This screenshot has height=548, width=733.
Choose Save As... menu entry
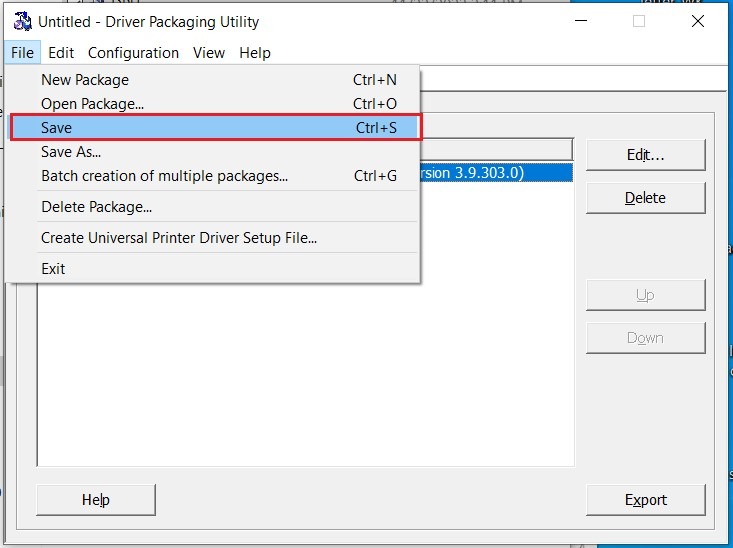click(x=71, y=152)
